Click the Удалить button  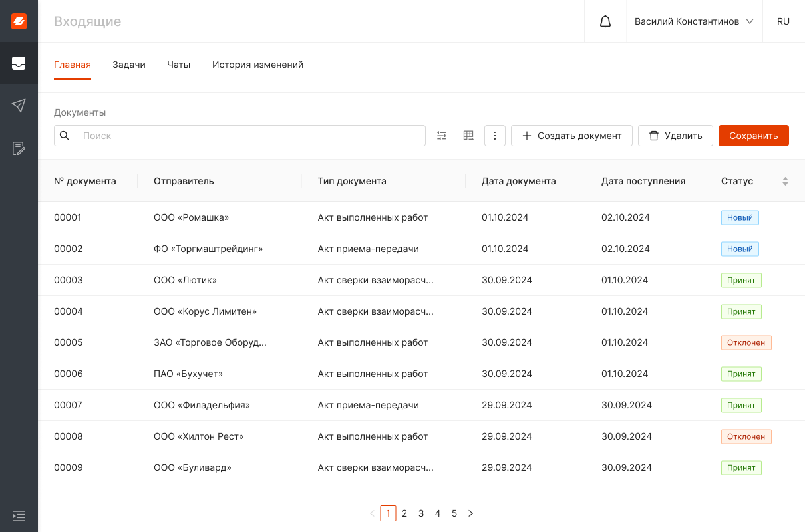[675, 136]
